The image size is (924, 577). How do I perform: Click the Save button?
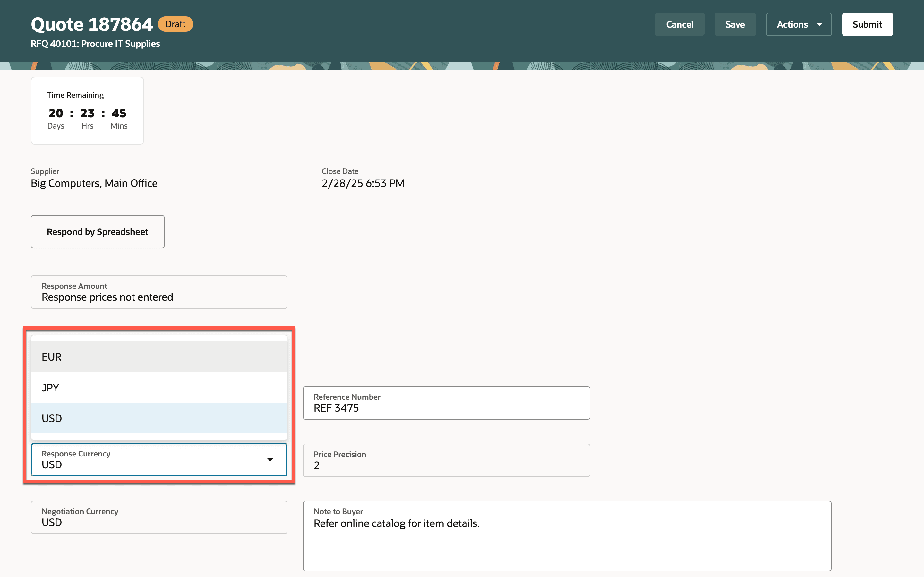pos(735,24)
